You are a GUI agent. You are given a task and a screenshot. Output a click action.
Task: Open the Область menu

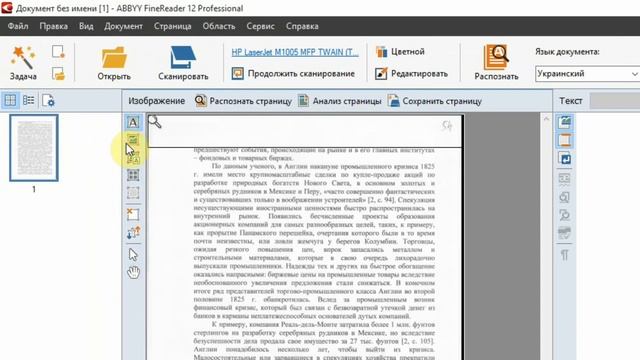pos(219,26)
